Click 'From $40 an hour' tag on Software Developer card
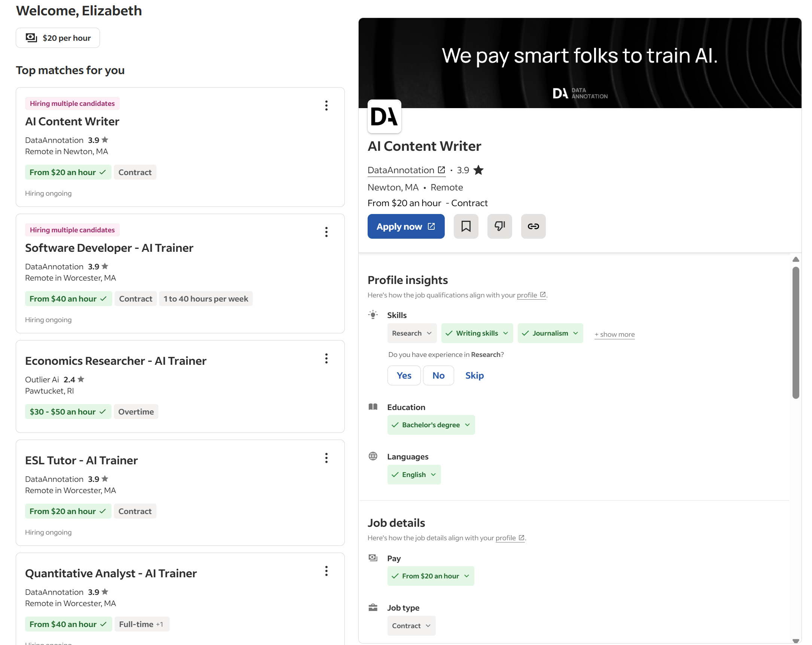 coord(69,299)
